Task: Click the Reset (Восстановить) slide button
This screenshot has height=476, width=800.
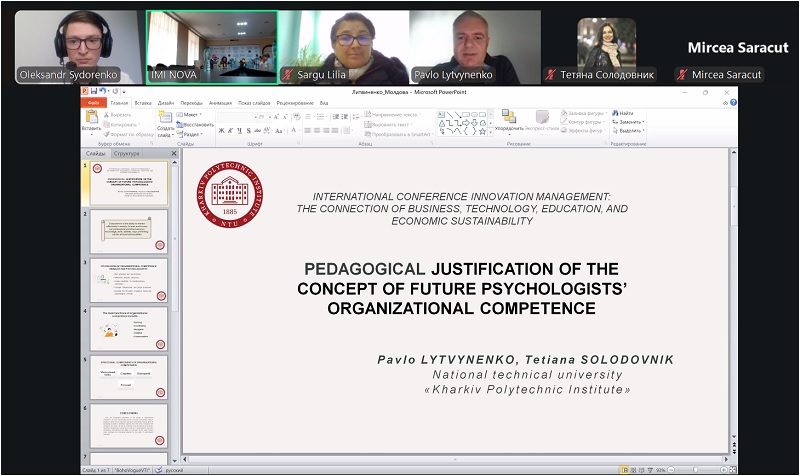Action: tap(199, 124)
